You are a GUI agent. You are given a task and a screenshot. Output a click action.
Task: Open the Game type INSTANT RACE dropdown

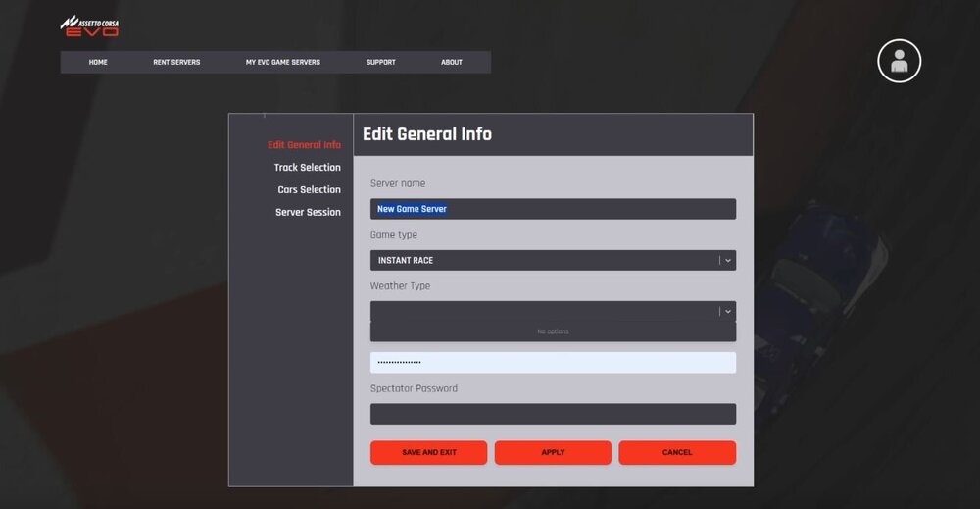click(553, 260)
